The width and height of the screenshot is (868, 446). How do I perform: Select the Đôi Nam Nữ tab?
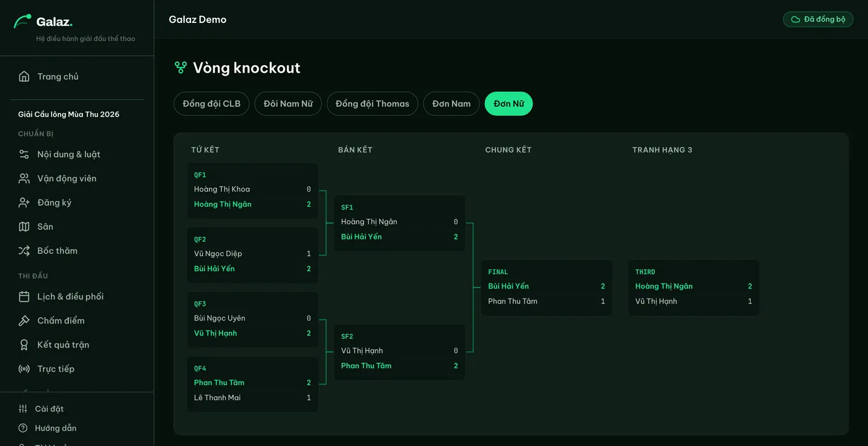[288, 104]
